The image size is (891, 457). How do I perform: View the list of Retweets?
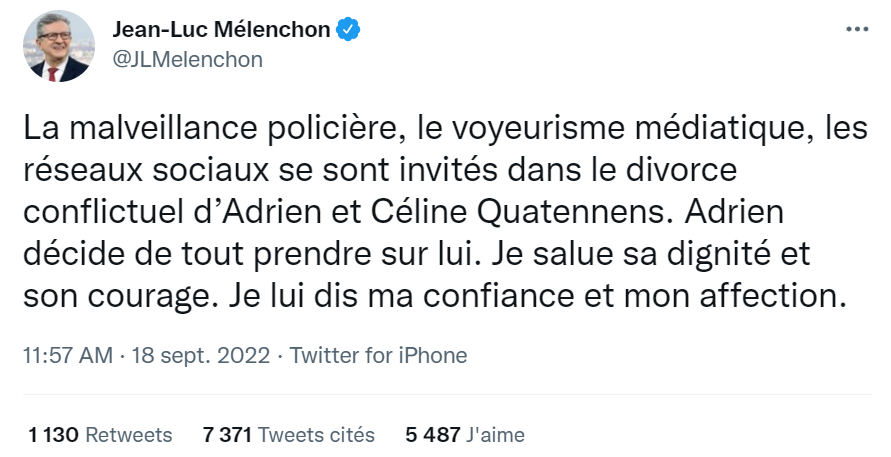tap(128, 435)
